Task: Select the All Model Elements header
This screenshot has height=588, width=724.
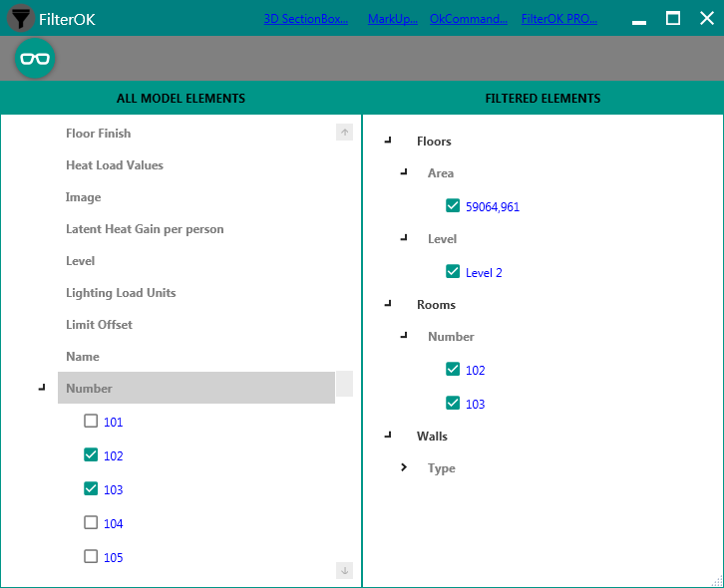Action: (181, 99)
